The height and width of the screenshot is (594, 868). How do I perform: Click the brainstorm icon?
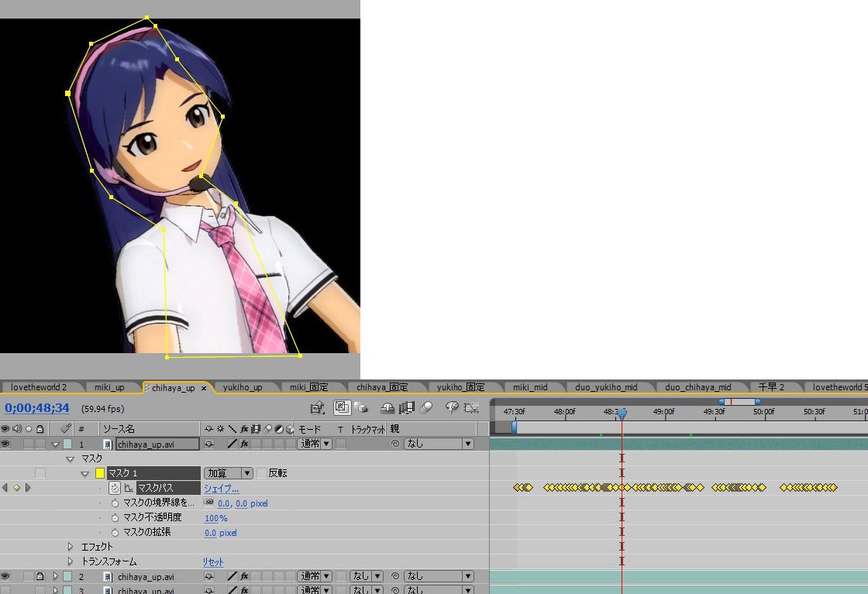[452, 408]
